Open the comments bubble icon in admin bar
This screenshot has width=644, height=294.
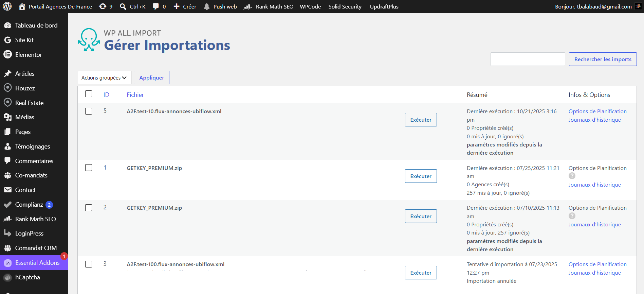(x=156, y=6)
